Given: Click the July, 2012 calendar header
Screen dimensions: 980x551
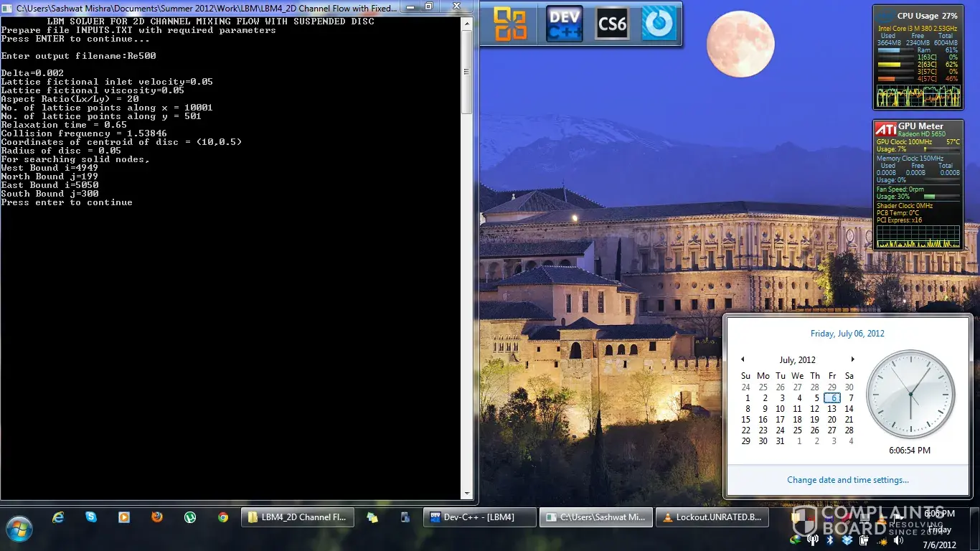Looking at the screenshot, I should 797,360.
